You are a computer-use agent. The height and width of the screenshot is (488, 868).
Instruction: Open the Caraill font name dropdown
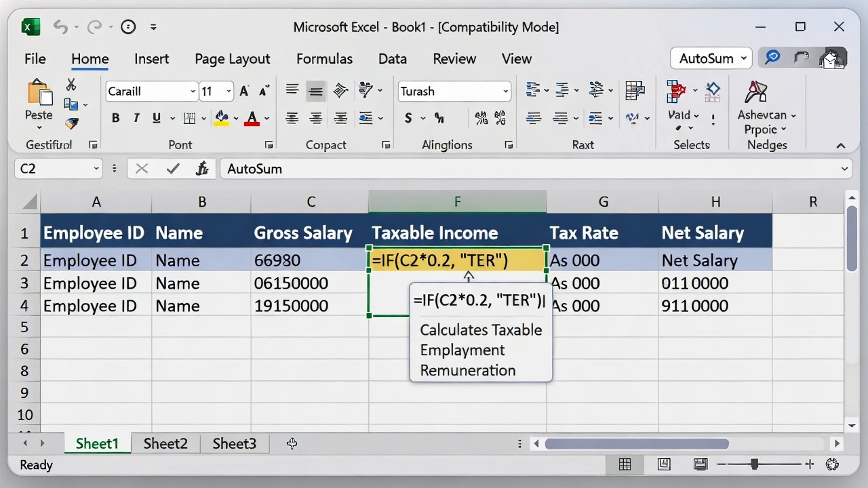[x=193, y=91]
